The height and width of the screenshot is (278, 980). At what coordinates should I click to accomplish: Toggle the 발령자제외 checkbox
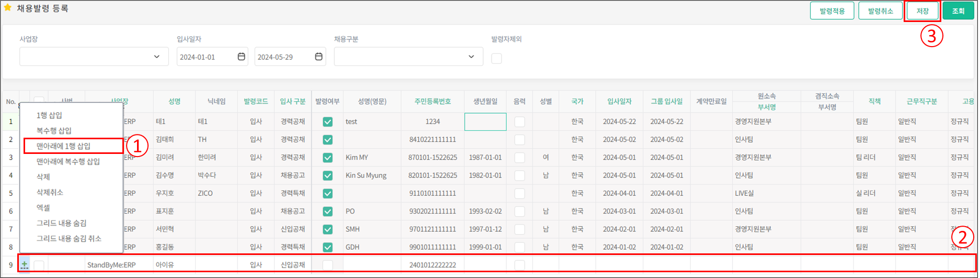(496, 59)
